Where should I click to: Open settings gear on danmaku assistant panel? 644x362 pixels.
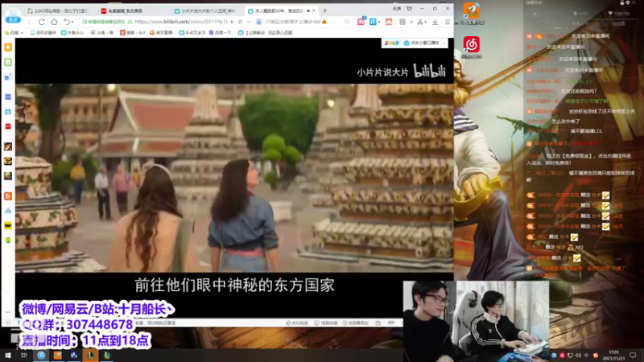pos(628,3)
